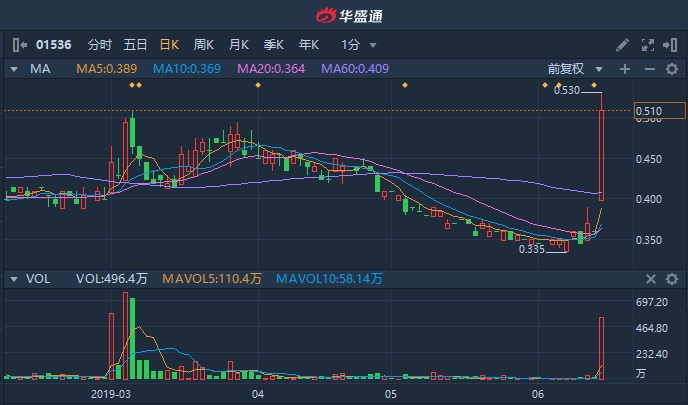Image resolution: width=688 pixels, height=405 pixels.
Task: Open the 1分 minute interval dropdown
Action: pos(358,45)
